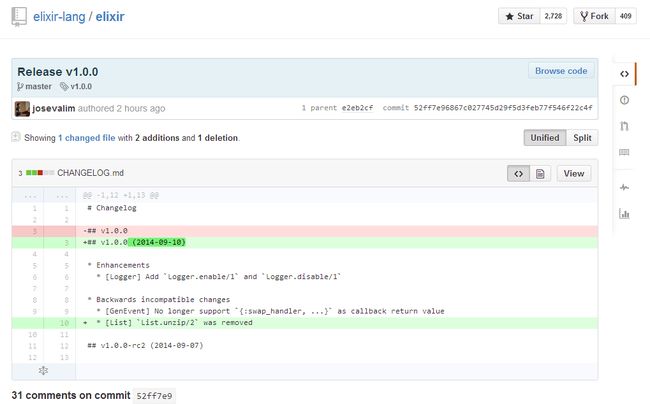Click View file button for CHANGELOG.md
The width and height of the screenshot is (650, 404).
pos(574,174)
